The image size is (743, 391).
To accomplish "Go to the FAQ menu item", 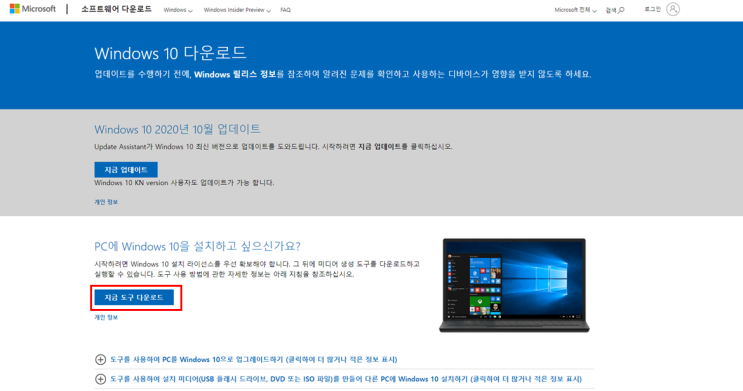I will click(285, 10).
